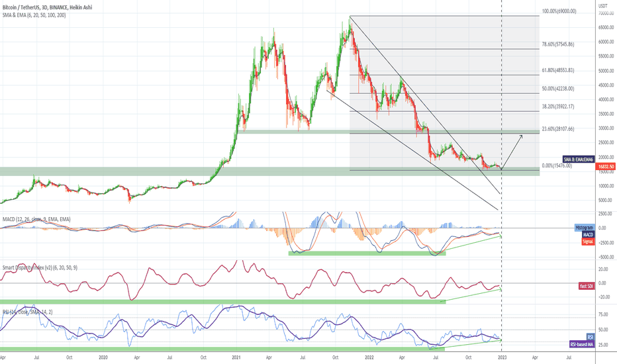Select 5000.00 on the price axis
This screenshot has height=364, width=617.
pyautogui.click(x=605, y=201)
